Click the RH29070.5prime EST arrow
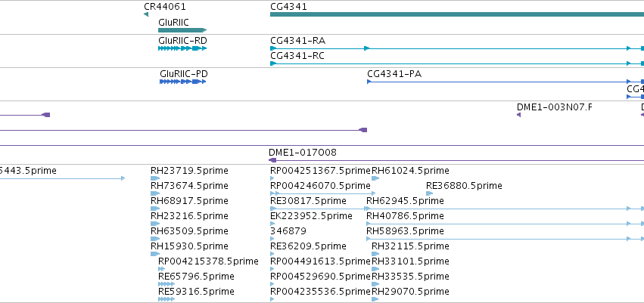This screenshot has height=303, width=644. [375, 299]
